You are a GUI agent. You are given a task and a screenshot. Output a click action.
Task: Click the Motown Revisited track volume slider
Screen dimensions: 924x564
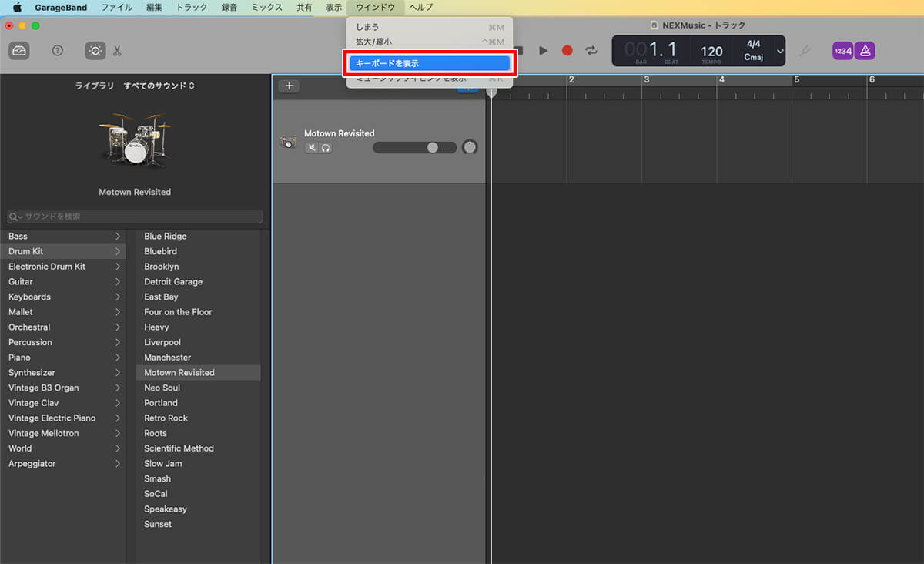click(415, 147)
